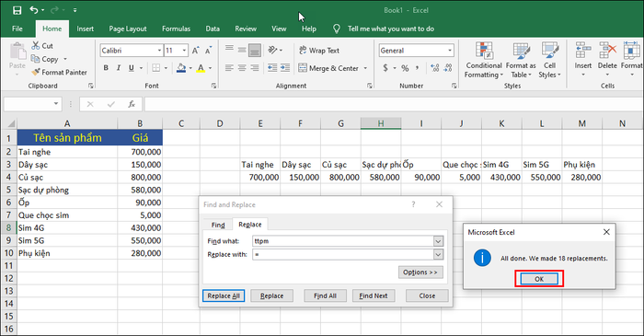Apply comma style number format
The height and width of the screenshot is (336, 644).
(x=418, y=68)
